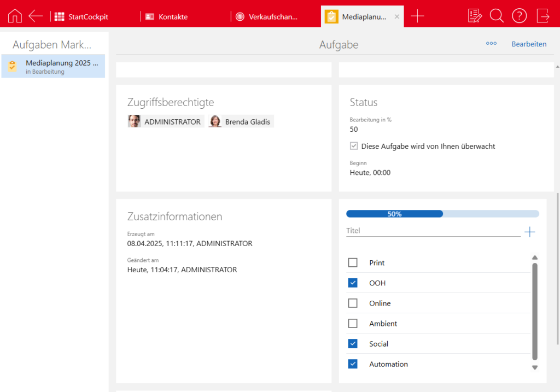Add a new tab with plus icon

[x=417, y=16]
